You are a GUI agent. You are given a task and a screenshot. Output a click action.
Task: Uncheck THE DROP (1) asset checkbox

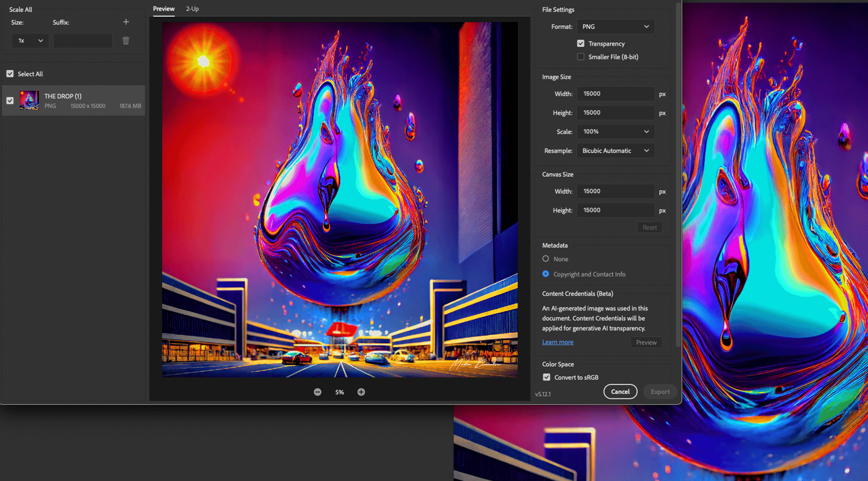10,101
